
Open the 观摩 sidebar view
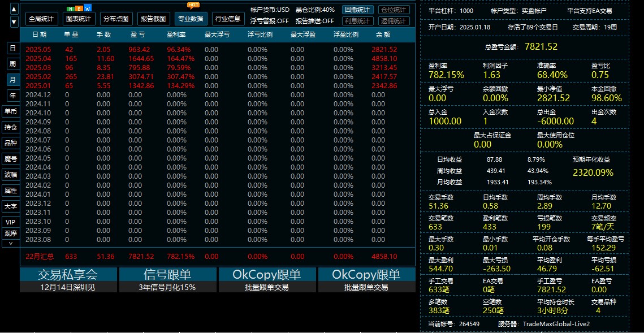click(11, 233)
